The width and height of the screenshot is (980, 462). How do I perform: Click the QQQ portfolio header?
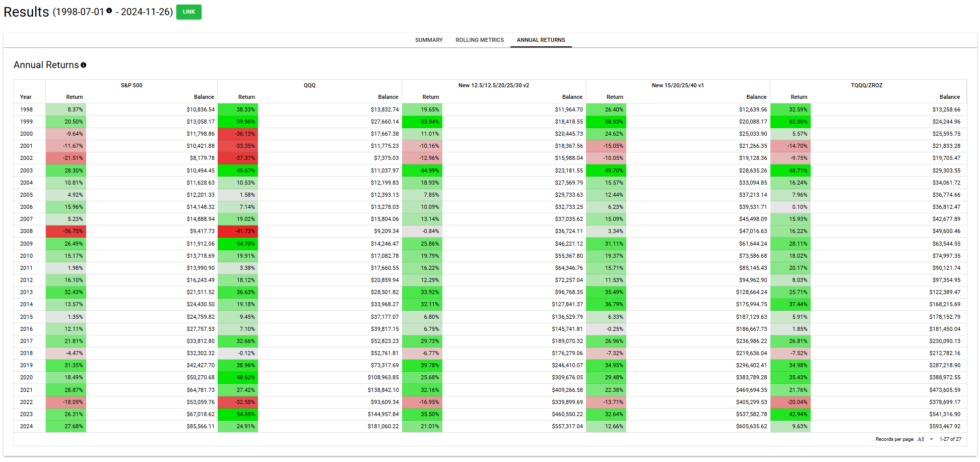click(309, 85)
